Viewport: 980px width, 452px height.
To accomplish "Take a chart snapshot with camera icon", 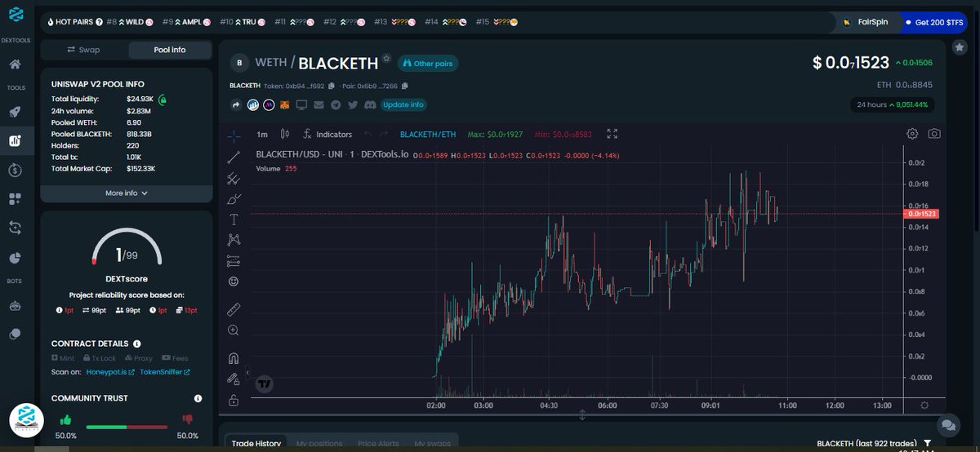I will click(934, 134).
